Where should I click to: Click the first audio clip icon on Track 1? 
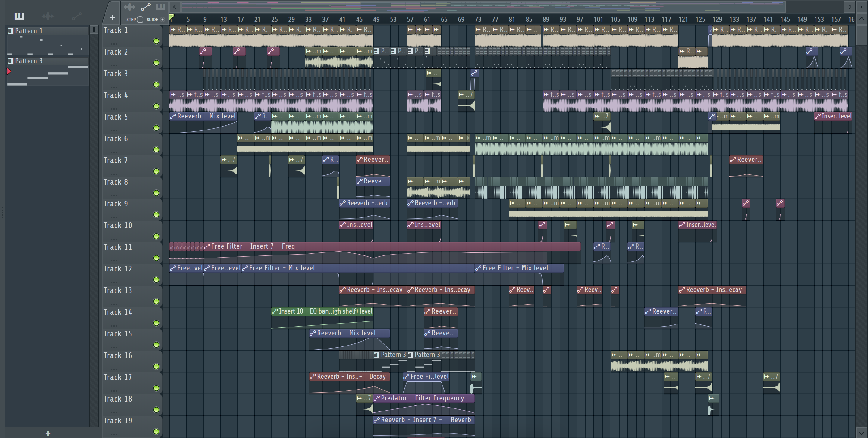[173, 30]
